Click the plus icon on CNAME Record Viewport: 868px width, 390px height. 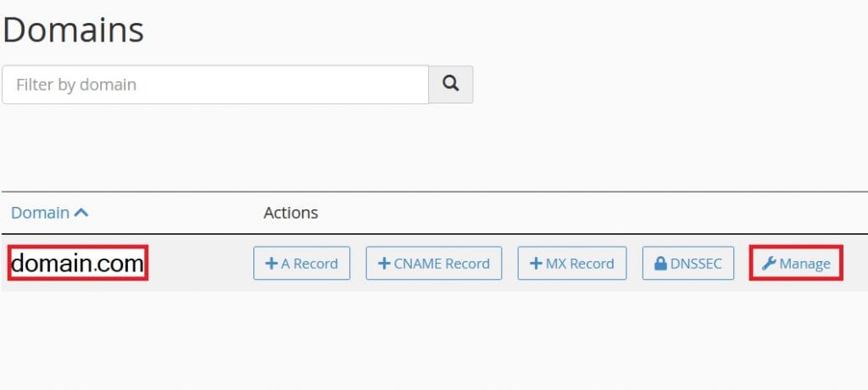click(384, 263)
